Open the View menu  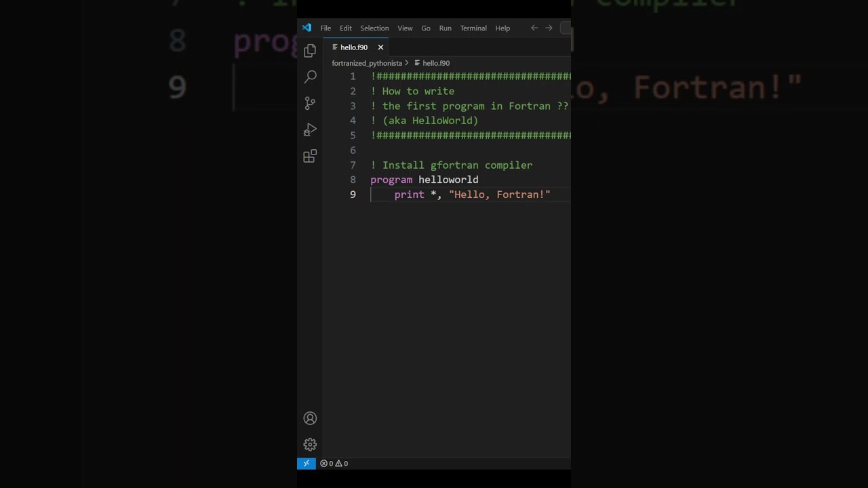405,28
